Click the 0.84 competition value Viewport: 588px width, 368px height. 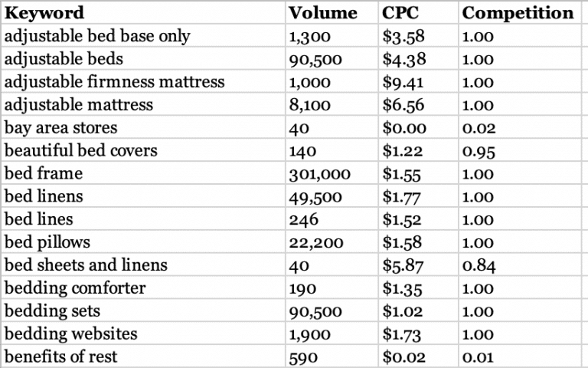(519, 264)
